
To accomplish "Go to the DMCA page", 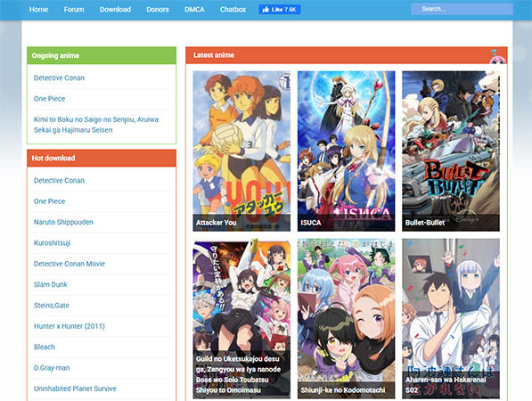I will pos(195,10).
